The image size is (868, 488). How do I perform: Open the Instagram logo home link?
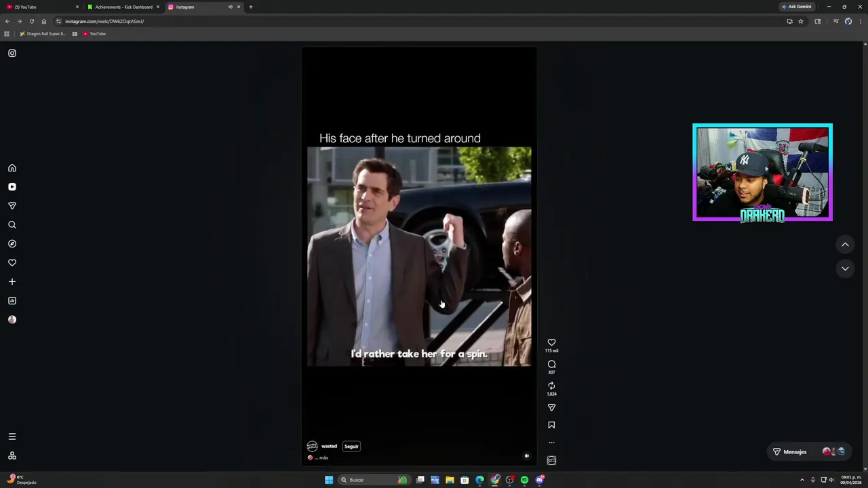[x=12, y=53]
